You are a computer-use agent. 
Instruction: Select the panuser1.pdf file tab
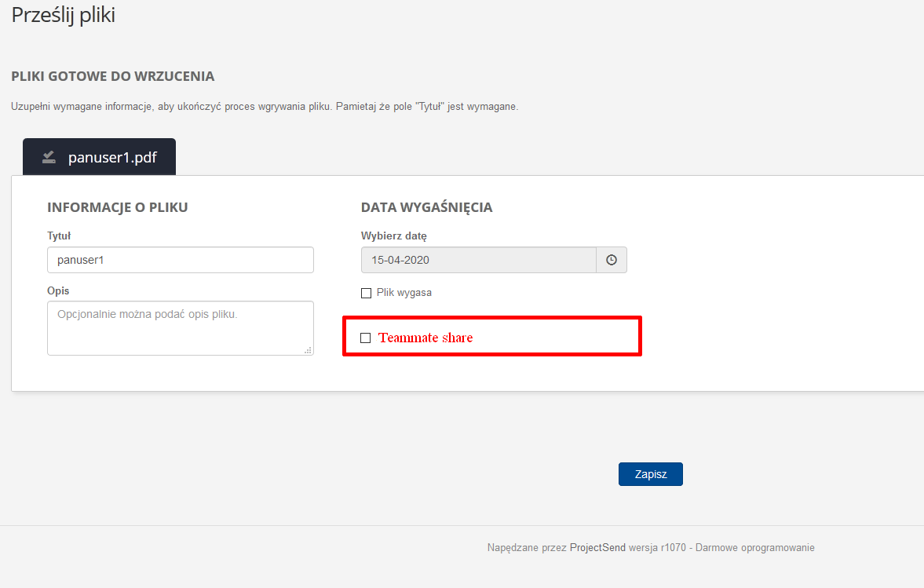(99, 156)
